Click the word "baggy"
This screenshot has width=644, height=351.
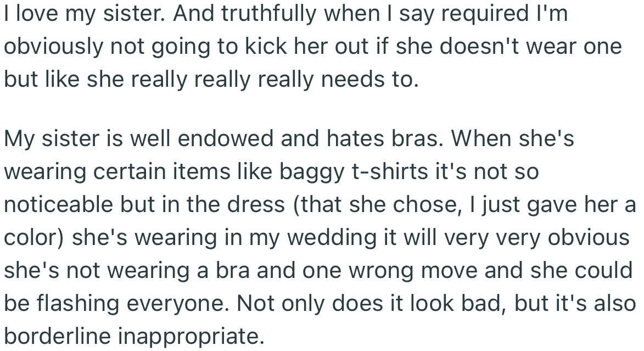(x=313, y=171)
